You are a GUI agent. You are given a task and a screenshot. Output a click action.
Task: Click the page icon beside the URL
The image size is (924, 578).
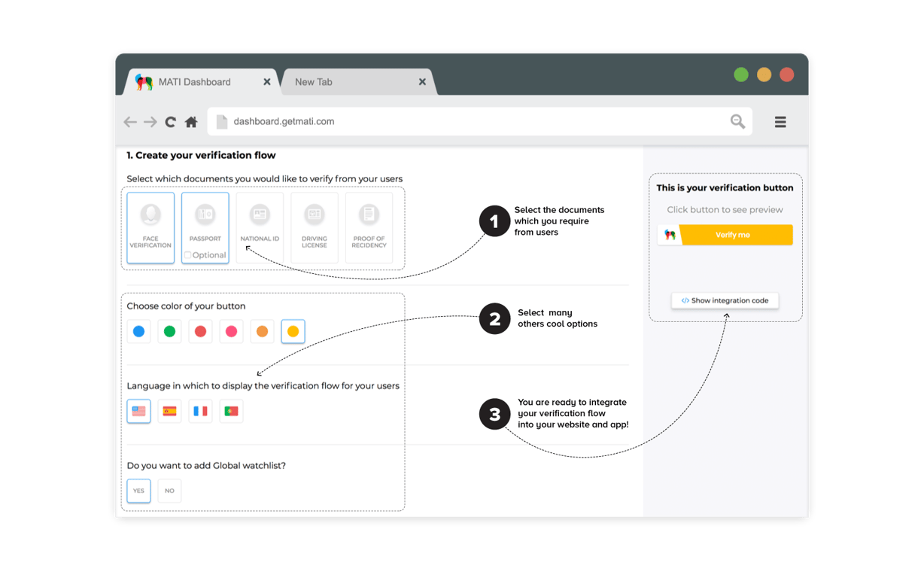(222, 122)
